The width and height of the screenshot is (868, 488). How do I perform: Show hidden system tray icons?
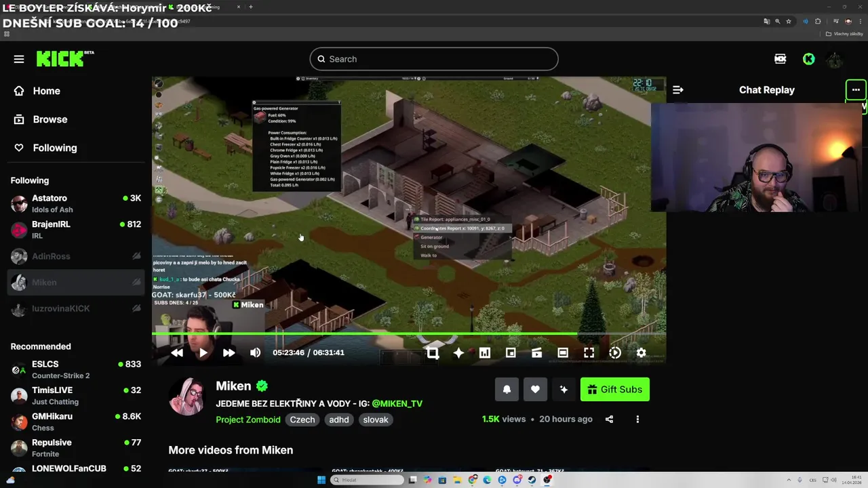click(789, 480)
